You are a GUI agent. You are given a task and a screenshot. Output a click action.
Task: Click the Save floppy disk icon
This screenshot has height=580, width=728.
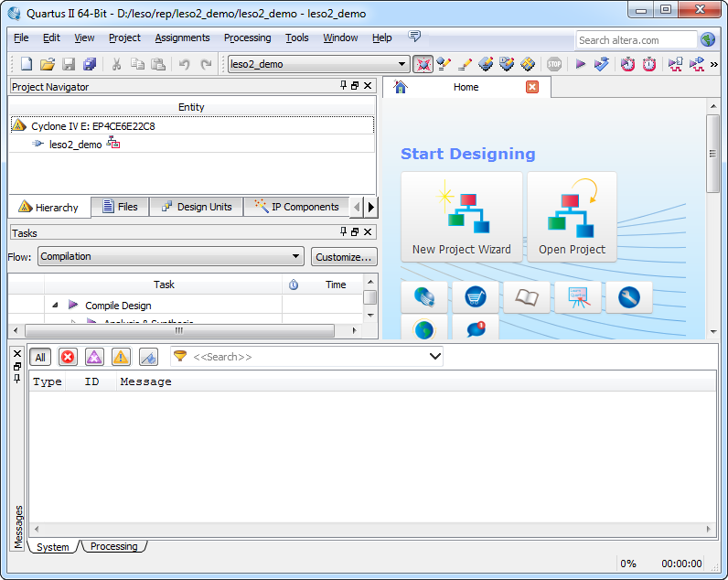(69, 64)
